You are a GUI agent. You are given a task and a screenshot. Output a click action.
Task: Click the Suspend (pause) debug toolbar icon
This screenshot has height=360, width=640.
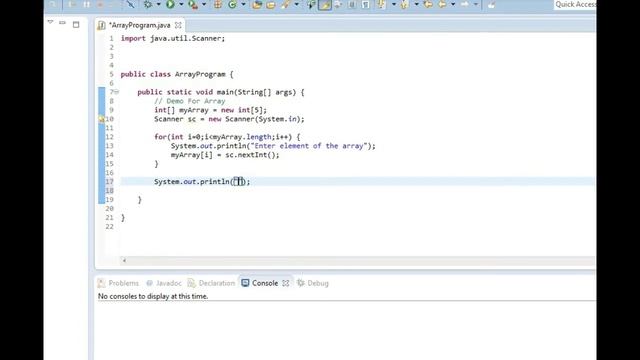(x=87, y=4)
